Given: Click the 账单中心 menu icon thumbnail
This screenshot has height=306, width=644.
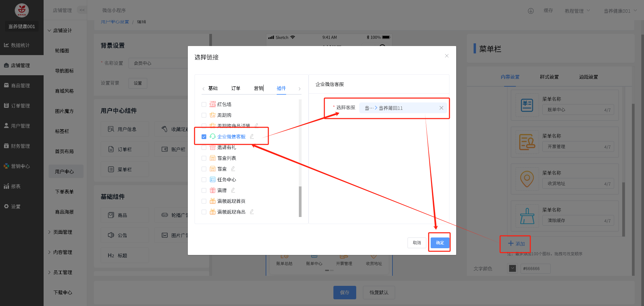Looking at the screenshot, I should pyautogui.click(x=527, y=105).
